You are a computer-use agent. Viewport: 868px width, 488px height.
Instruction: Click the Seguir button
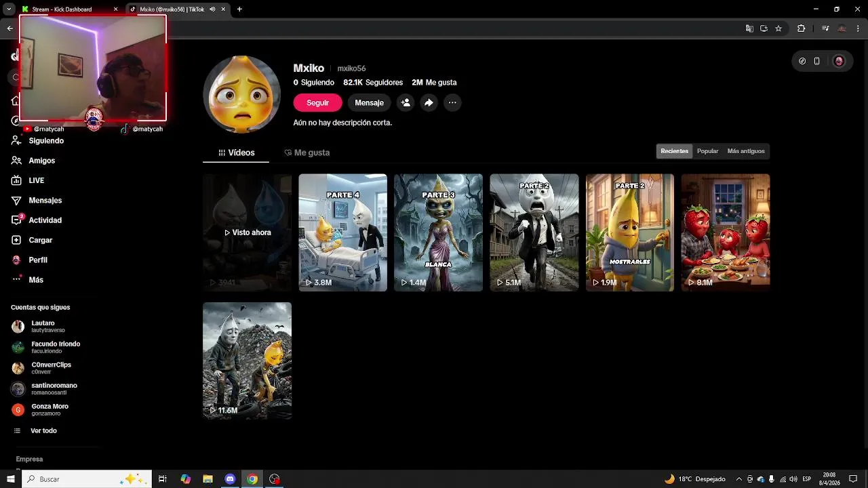pyautogui.click(x=317, y=102)
